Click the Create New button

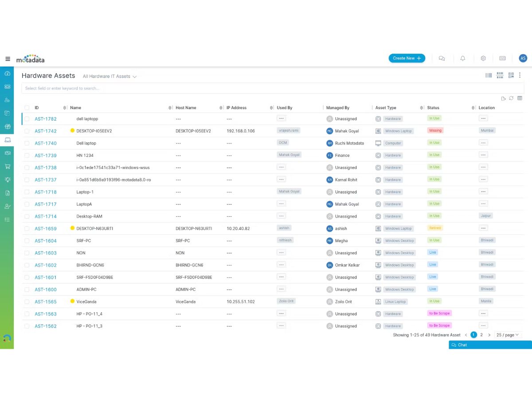[x=407, y=58]
